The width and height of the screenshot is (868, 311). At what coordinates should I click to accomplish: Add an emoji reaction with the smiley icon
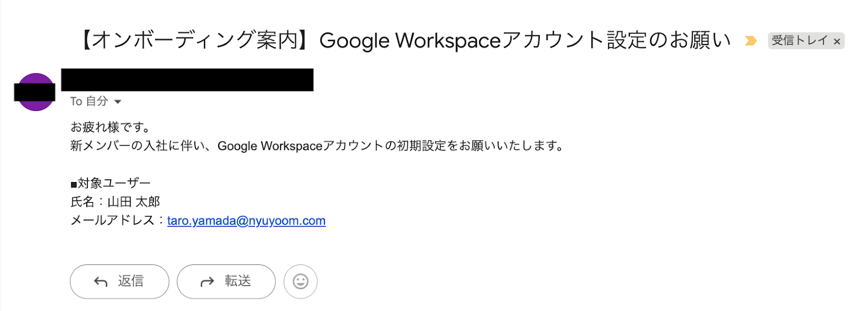(x=301, y=281)
